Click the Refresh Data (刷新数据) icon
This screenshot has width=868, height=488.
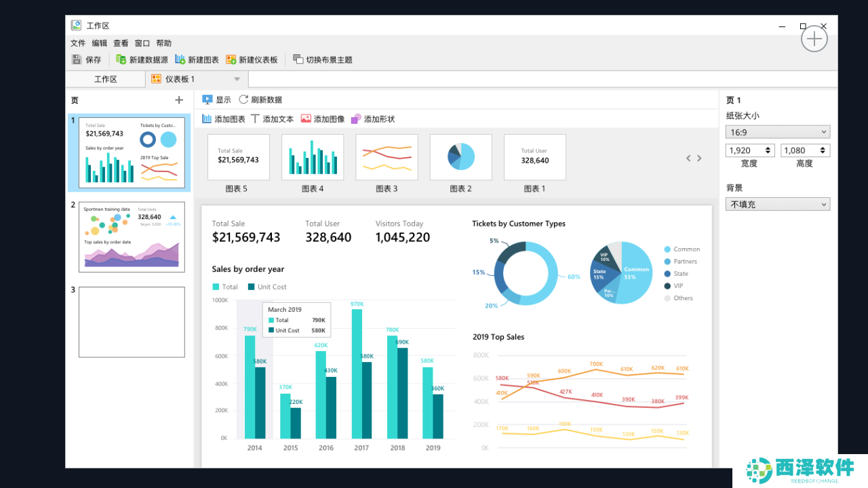pos(243,100)
